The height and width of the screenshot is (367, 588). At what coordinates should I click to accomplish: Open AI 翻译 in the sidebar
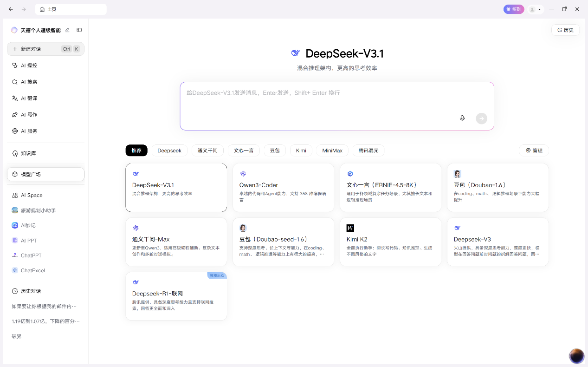pyautogui.click(x=45, y=98)
